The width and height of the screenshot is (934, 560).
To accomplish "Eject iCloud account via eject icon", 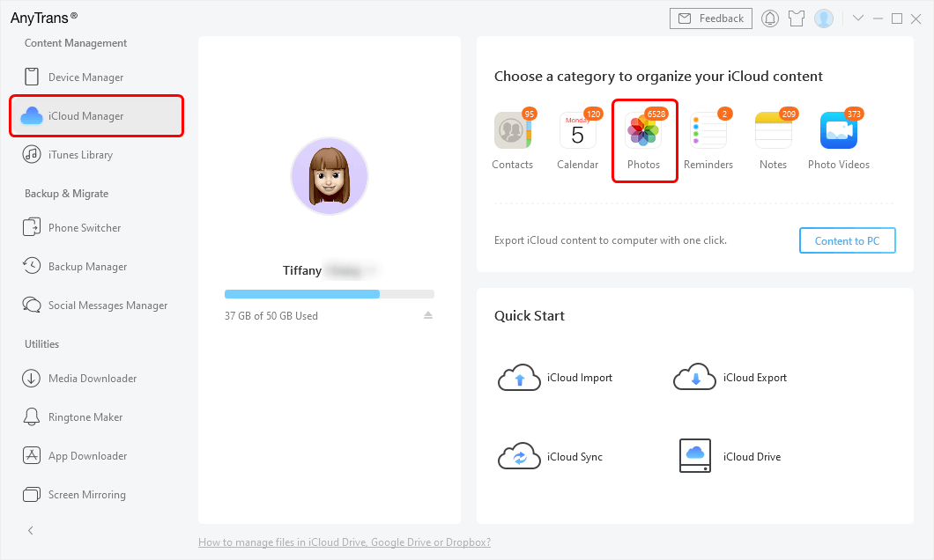I will click(x=428, y=315).
